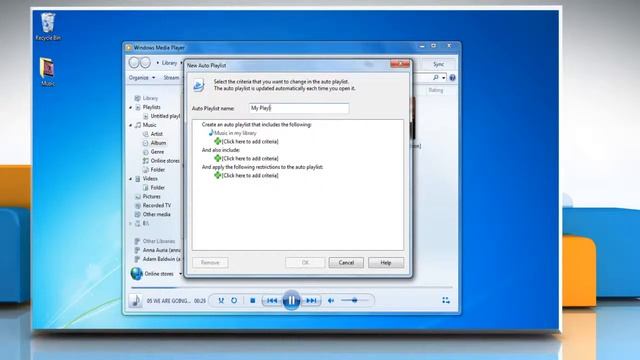
Task: Click the album art note icon in player bar
Action: coord(136,301)
